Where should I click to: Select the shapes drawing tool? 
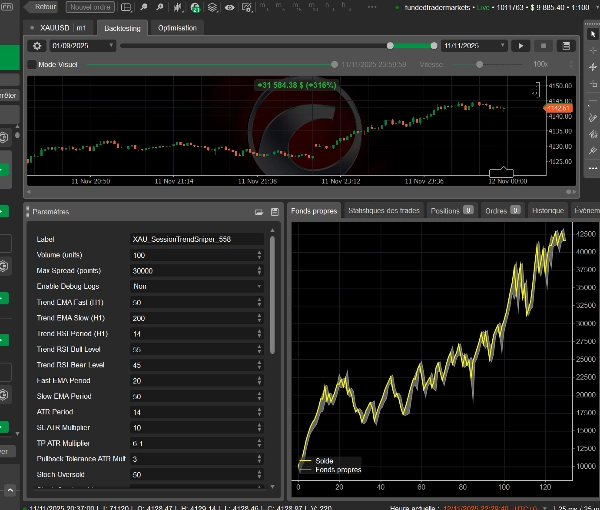(593, 134)
